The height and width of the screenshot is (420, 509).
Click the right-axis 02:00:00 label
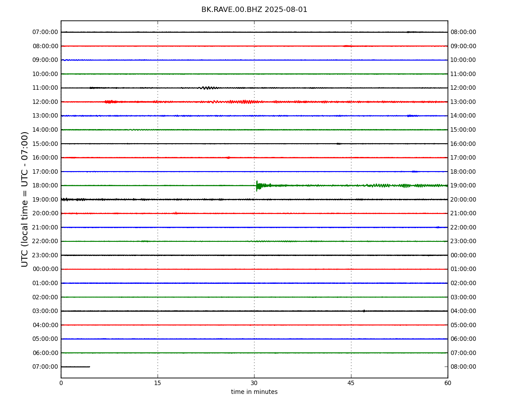pos(463,283)
